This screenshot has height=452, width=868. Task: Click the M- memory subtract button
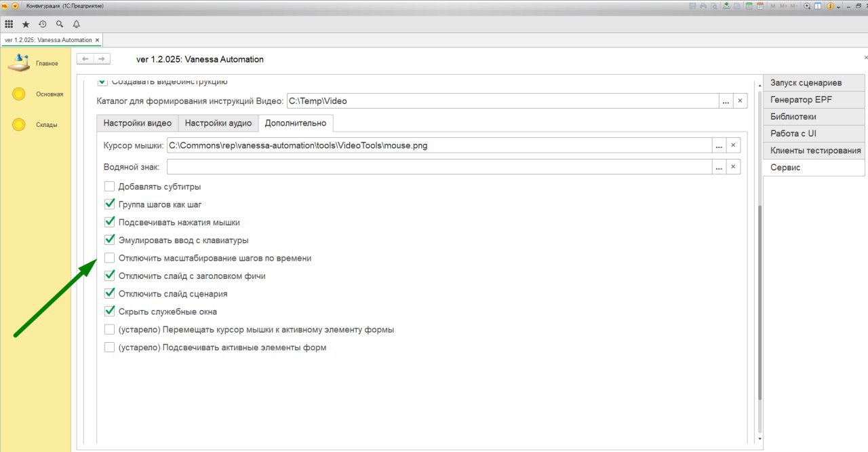pyautogui.click(x=794, y=6)
